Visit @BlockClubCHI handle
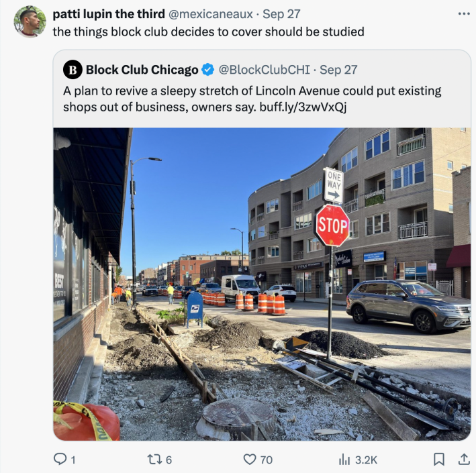This screenshot has height=473, width=476. pos(264,70)
